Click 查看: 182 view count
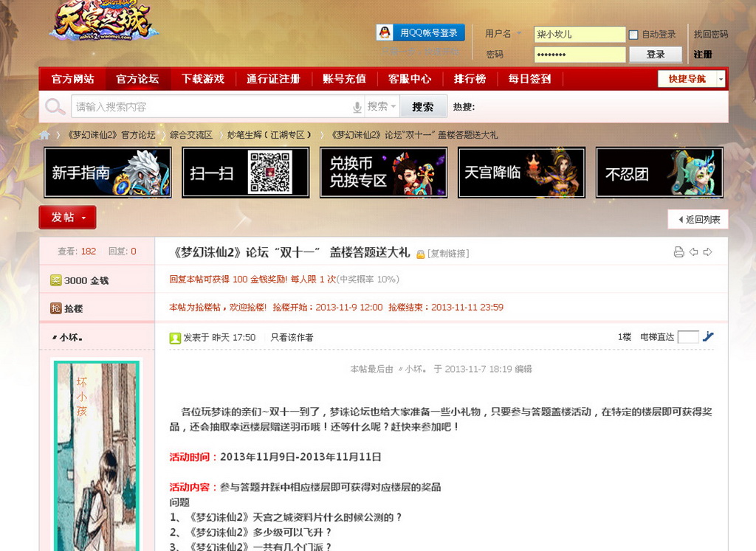Viewport: 756px width, 551px height. [77, 252]
